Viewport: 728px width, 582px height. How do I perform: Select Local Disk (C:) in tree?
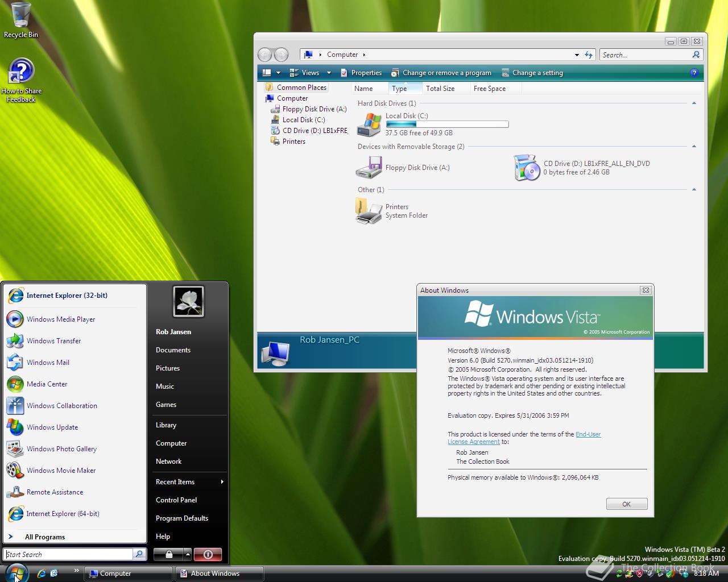[298, 120]
